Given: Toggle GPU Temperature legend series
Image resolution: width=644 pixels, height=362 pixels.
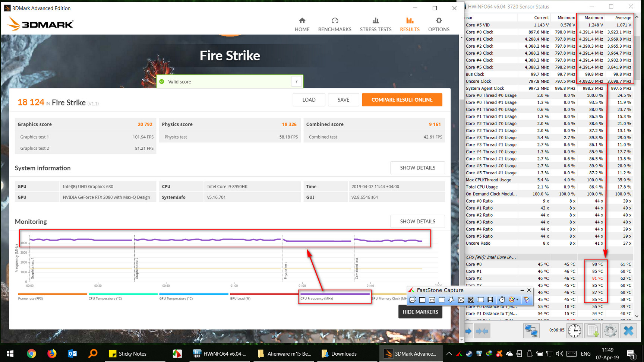Looking at the screenshot, I should (x=193, y=297).
